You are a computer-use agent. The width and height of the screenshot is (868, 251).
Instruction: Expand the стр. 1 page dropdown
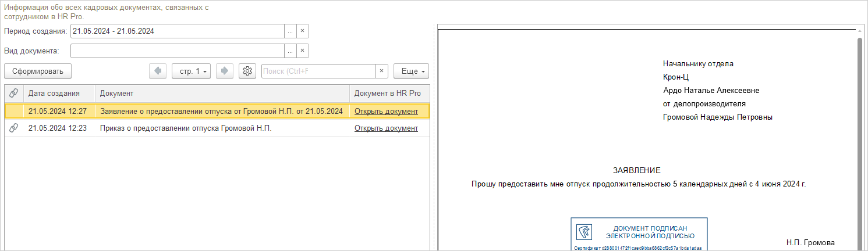coord(192,71)
